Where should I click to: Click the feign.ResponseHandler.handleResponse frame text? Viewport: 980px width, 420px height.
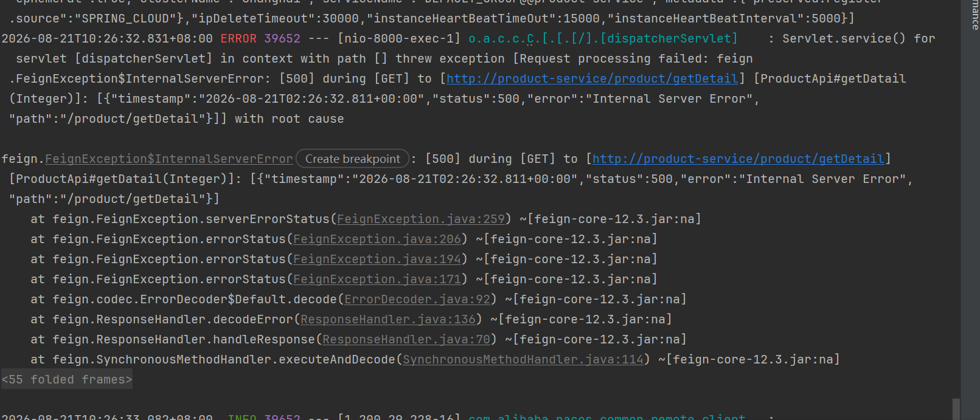[x=184, y=339]
